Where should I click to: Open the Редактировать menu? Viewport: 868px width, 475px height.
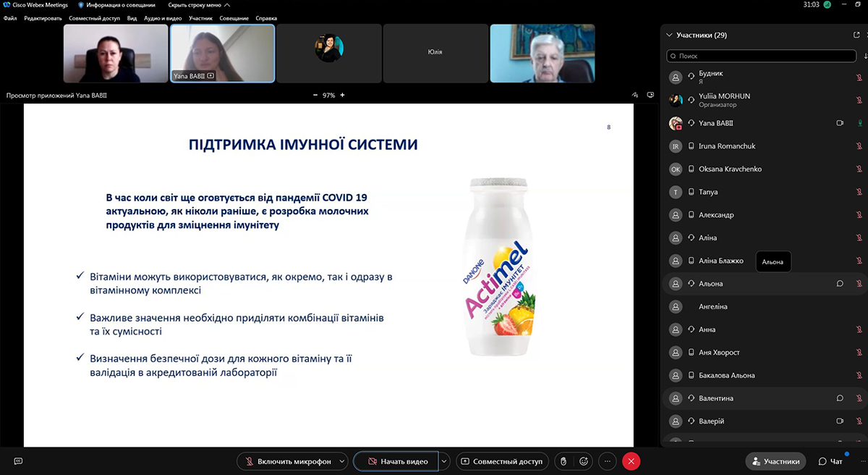coord(43,18)
